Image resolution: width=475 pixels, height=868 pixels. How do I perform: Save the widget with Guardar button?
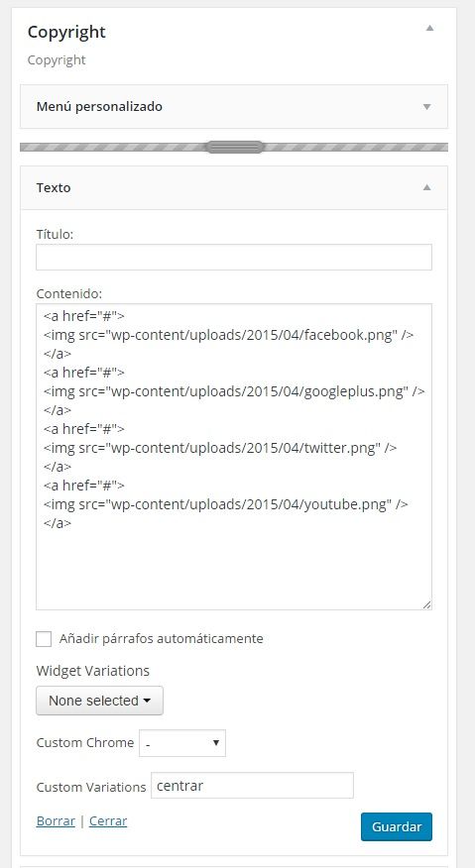tap(397, 827)
